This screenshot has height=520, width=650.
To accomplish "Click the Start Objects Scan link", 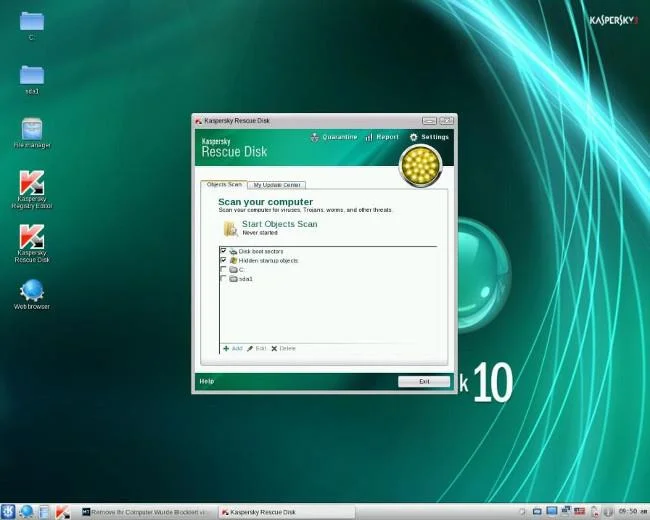I will tap(279, 224).
